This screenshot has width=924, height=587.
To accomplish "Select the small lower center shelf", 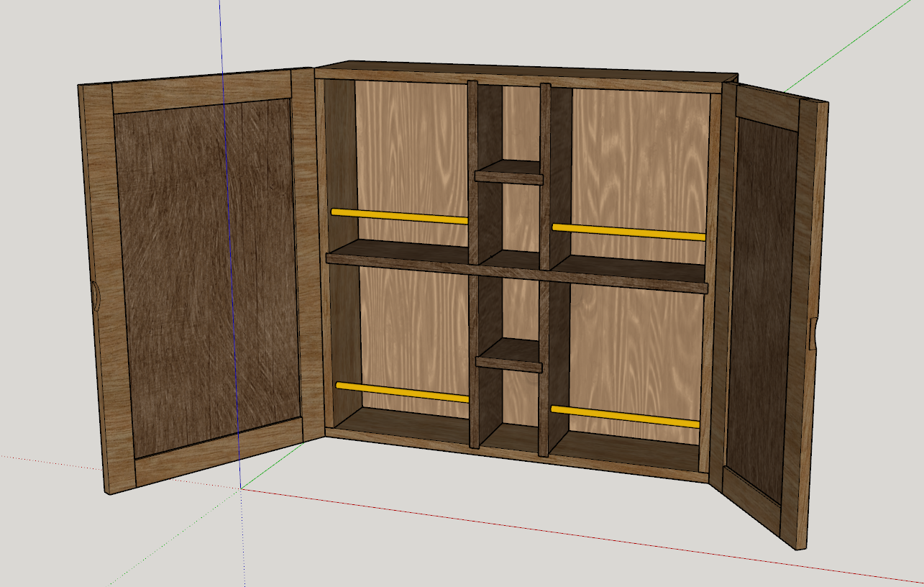I will (508, 355).
